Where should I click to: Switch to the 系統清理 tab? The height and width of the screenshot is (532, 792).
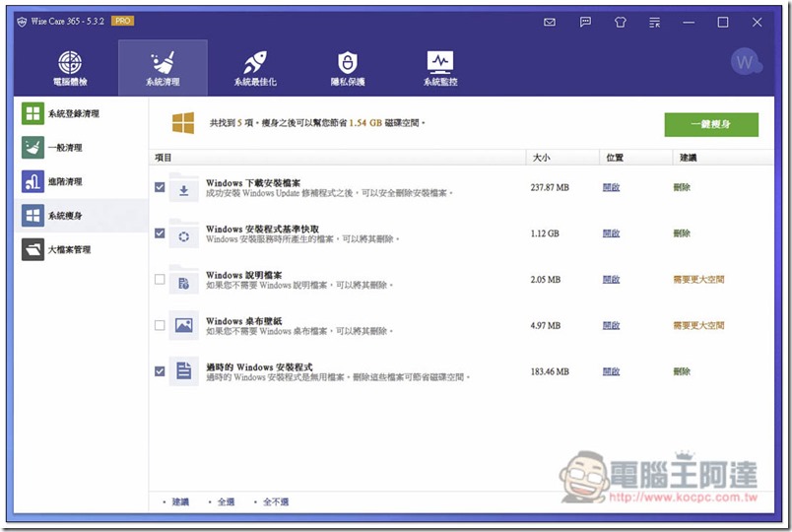tap(163, 68)
